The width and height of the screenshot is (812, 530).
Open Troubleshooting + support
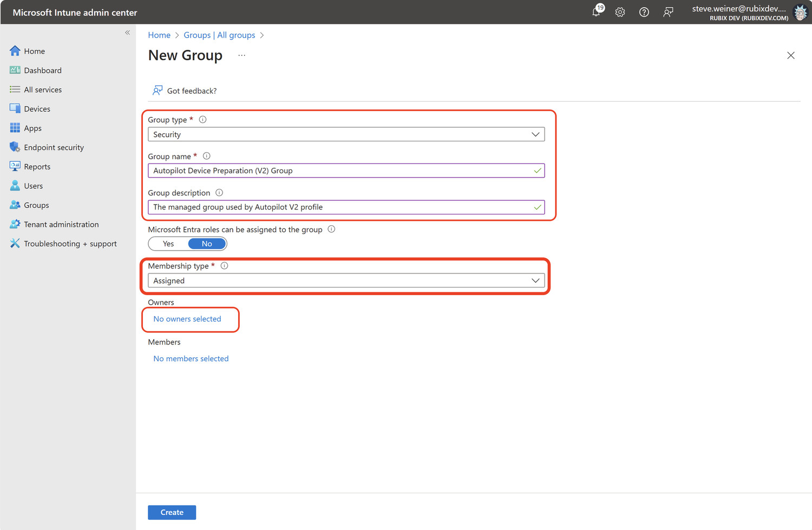[x=70, y=243]
